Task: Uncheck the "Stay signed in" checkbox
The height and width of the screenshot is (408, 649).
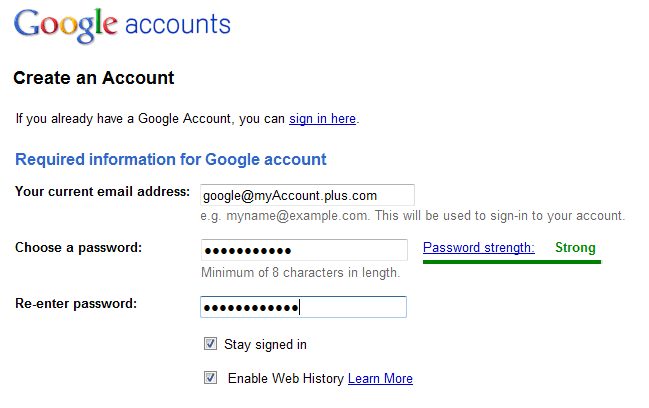Action: pyautogui.click(x=210, y=344)
